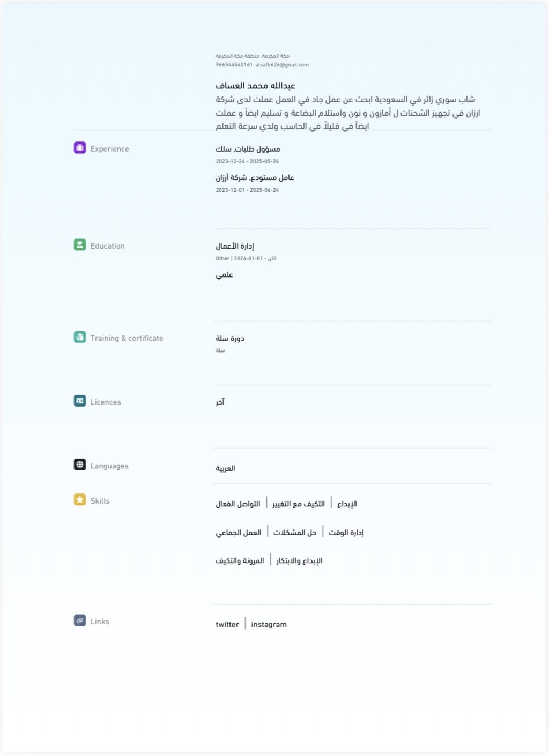
Task: Click the Licences card icon
Action: 80,401
